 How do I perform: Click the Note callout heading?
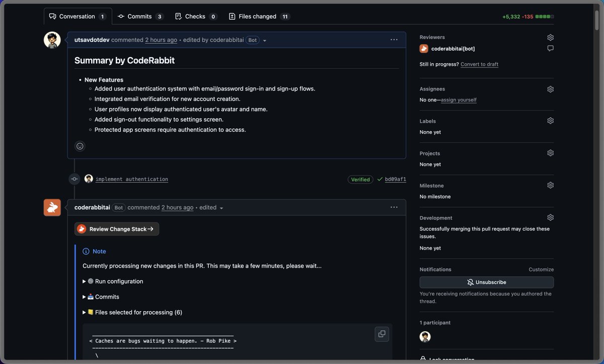[94, 251]
